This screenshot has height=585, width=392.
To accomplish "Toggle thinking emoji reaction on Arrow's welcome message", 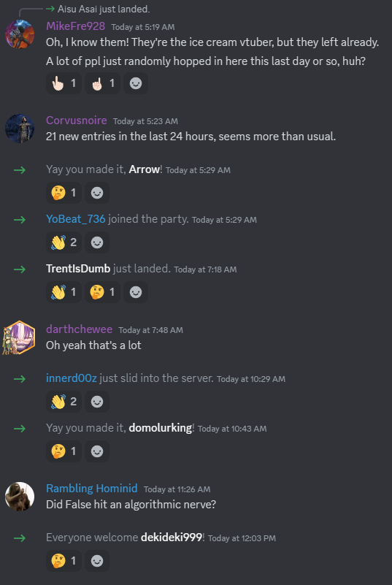I will [64, 193].
